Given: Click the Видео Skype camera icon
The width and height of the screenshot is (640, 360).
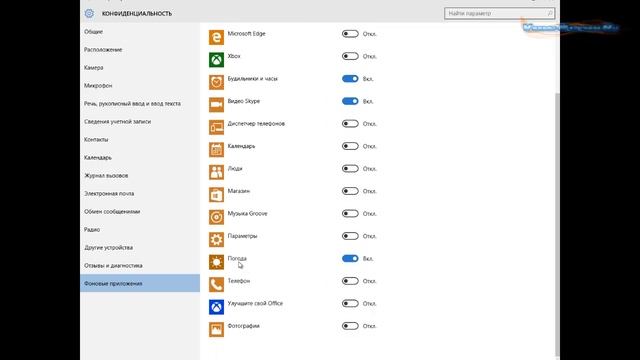Looking at the screenshot, I should tap(216, 104).
